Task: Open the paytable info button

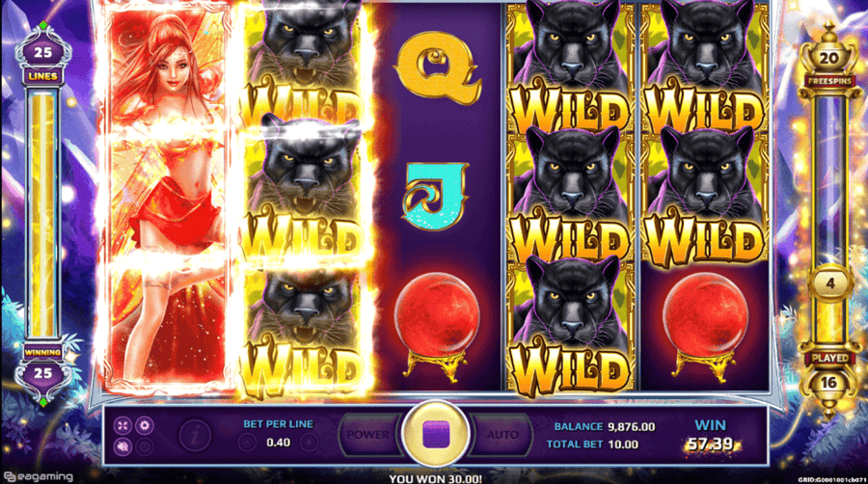Action: point(194,435)
